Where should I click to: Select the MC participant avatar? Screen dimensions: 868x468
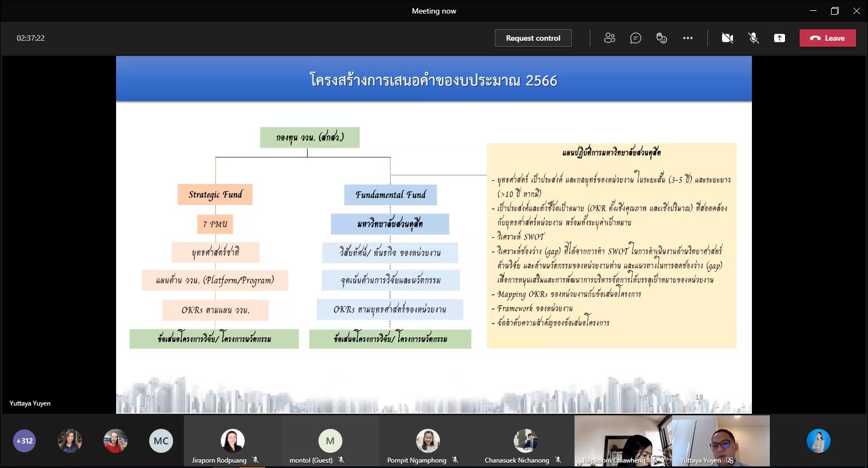[x=161, y=441]
